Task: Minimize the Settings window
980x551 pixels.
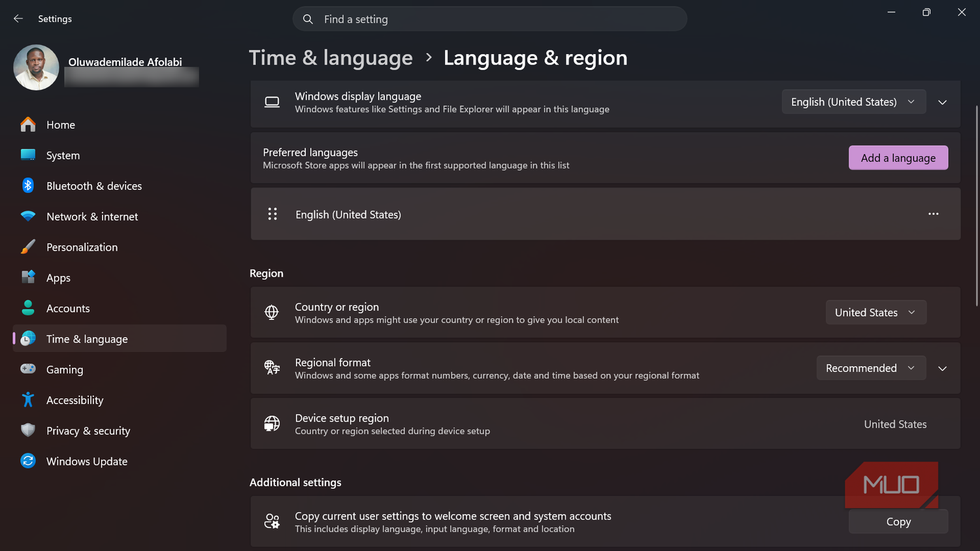Action: tap(891, 12)
